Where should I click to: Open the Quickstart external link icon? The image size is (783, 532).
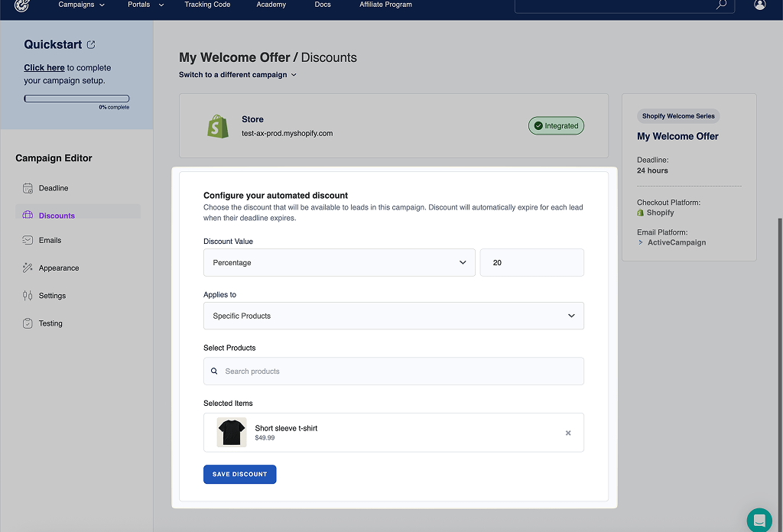click(x=92, y=45)
